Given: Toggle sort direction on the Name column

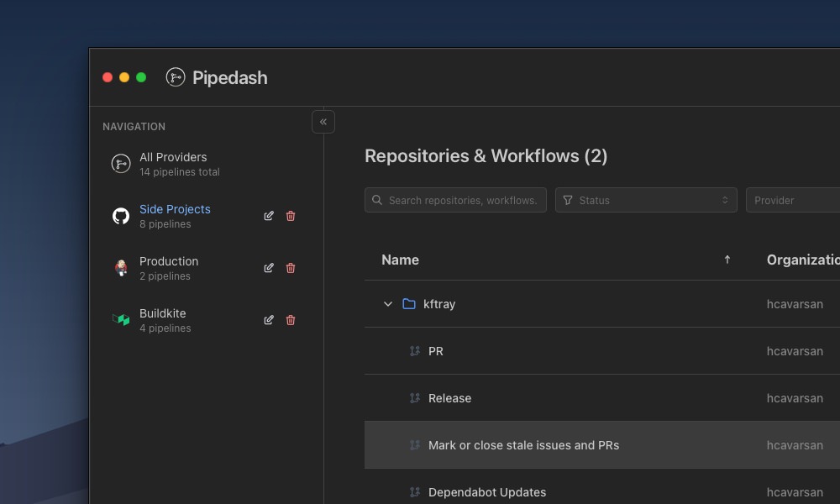Looking at the screenshot, I should tap(727, 260).
